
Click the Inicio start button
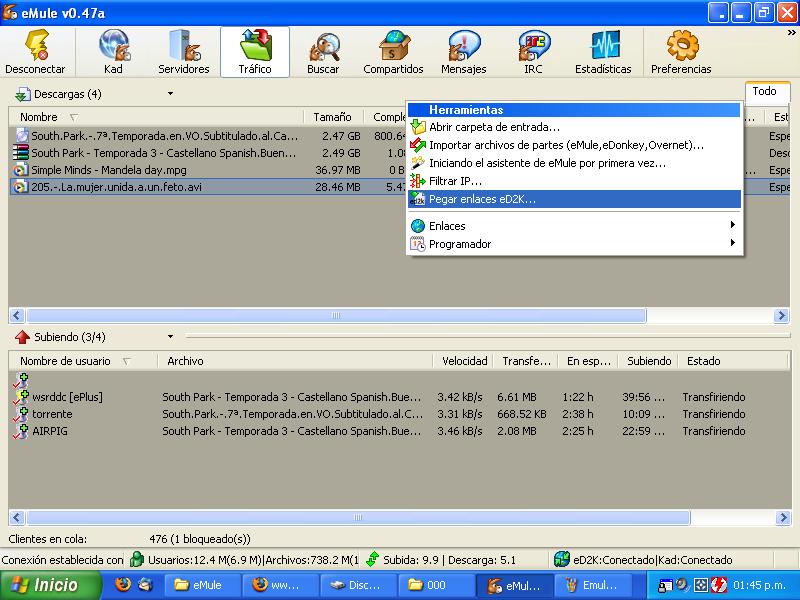pyautogui.click(x=51, y=585)
